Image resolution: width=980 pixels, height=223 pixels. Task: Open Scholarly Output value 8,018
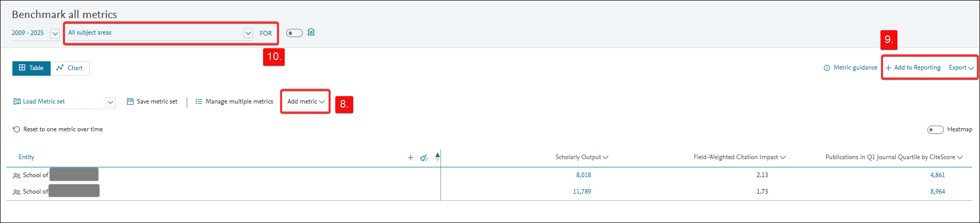pyautogui.click(x=583, y=175)
